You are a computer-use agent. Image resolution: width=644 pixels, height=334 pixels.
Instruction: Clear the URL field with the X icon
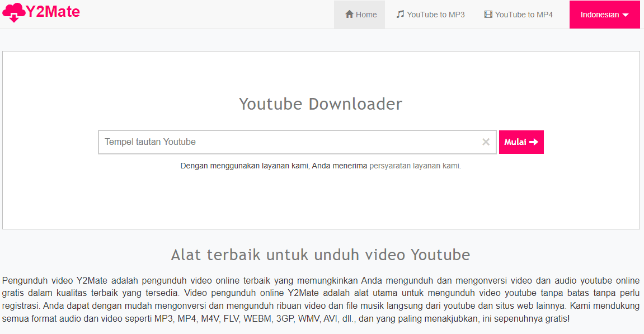click(486, 142)
